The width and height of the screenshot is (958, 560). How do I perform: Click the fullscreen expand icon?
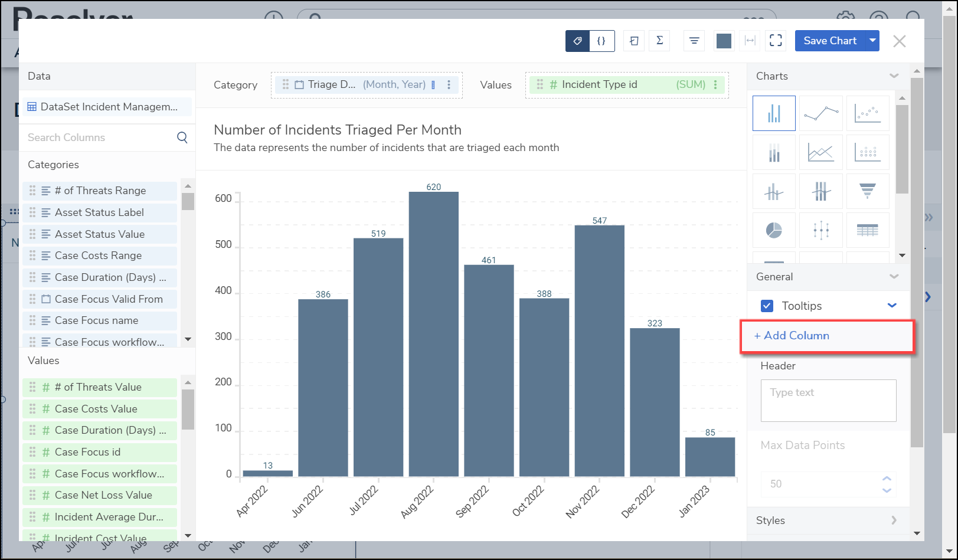coord(776,41)
